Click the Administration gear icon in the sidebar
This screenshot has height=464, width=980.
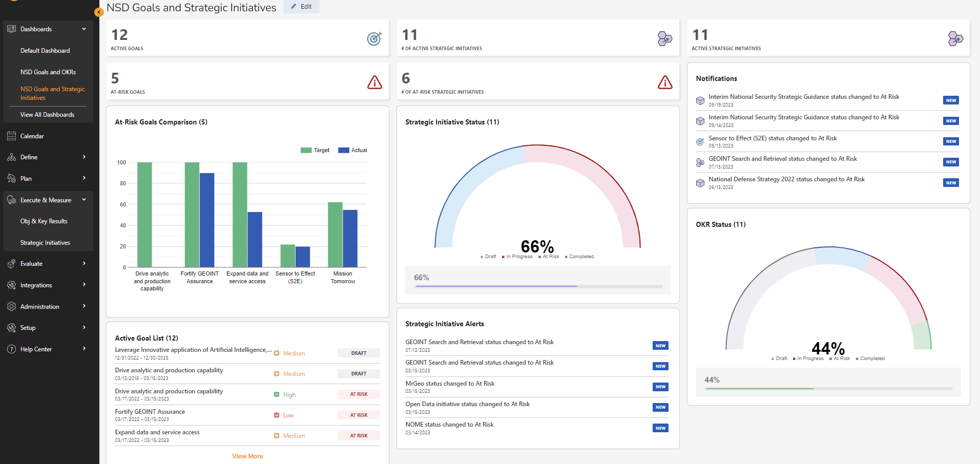pyautogui.click(x=11, y=306)
